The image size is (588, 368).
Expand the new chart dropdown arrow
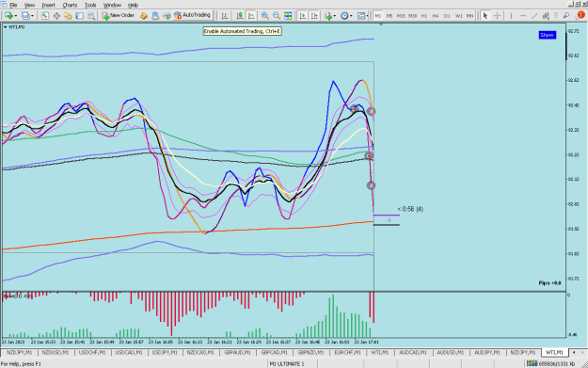[15, 16]
